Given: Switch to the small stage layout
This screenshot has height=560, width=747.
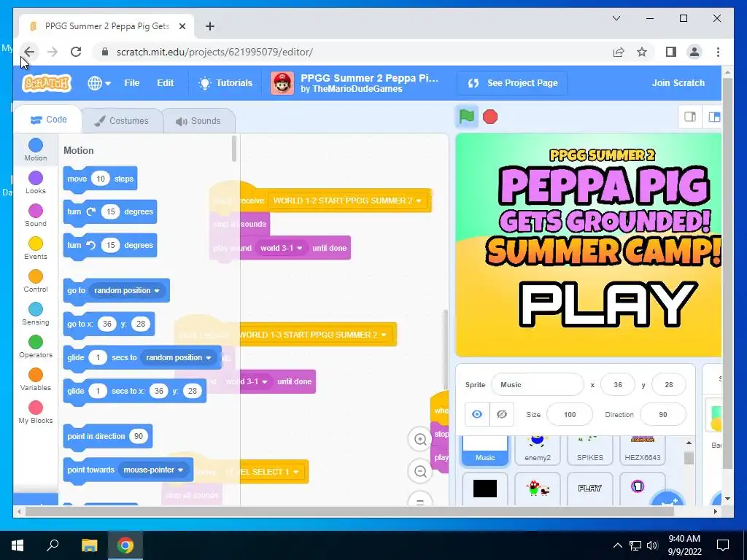Looking at the screenshot, I should (690, 117).
